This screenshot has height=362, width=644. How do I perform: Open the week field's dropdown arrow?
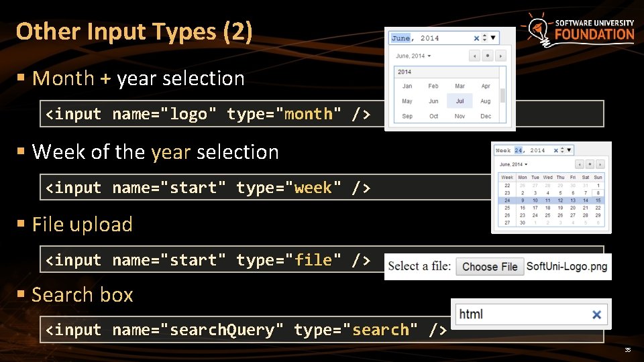pos(569,150)
